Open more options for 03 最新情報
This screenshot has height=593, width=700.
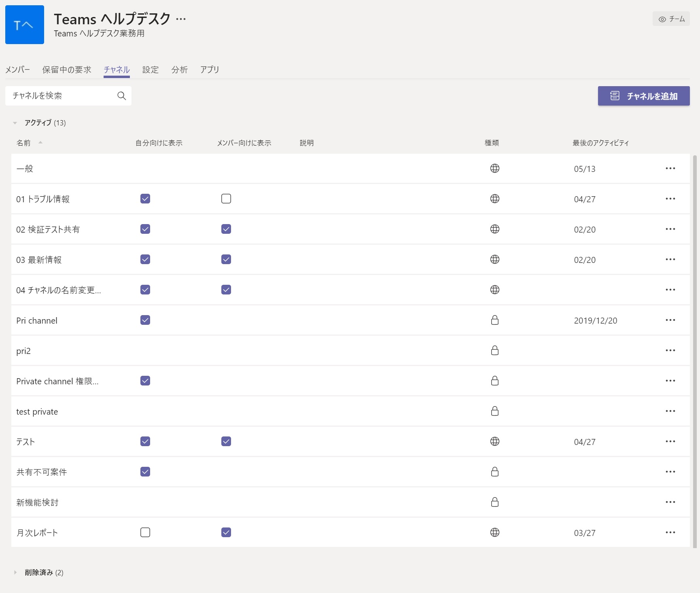[x=670, y=259]
